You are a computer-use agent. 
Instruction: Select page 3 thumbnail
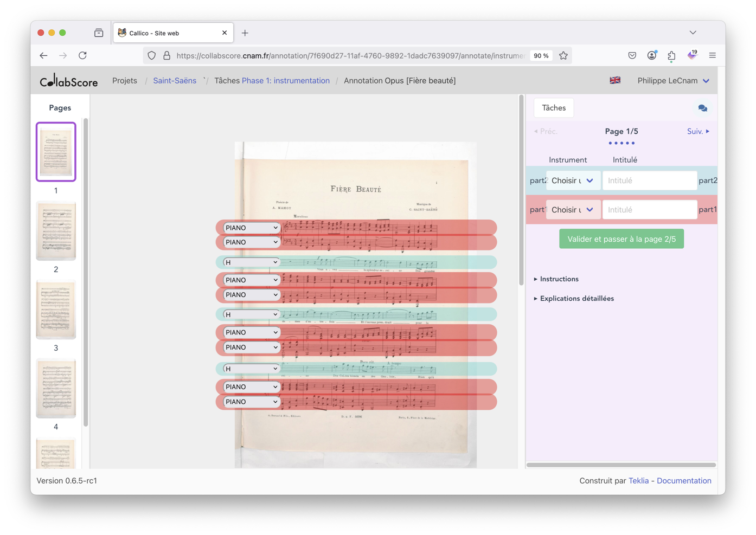click(x=56, y=310)
